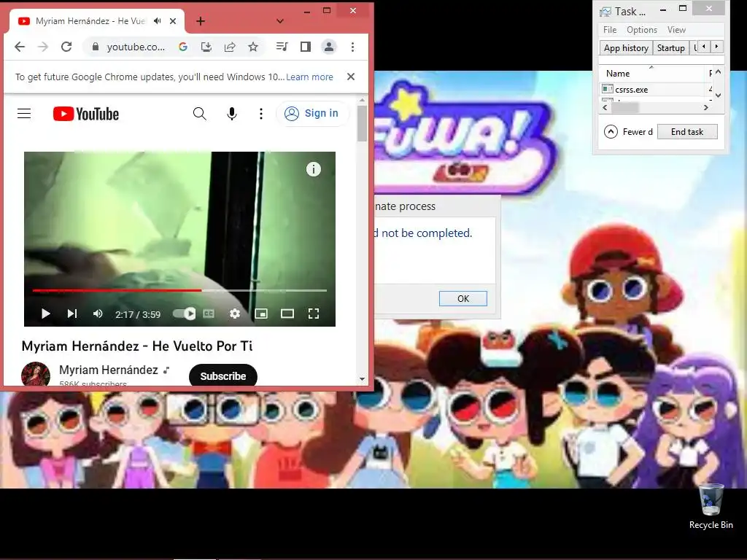Toggle autoplay switch in player
The image size is (747, 560).
pyautogui.click(x=185, y=314)
